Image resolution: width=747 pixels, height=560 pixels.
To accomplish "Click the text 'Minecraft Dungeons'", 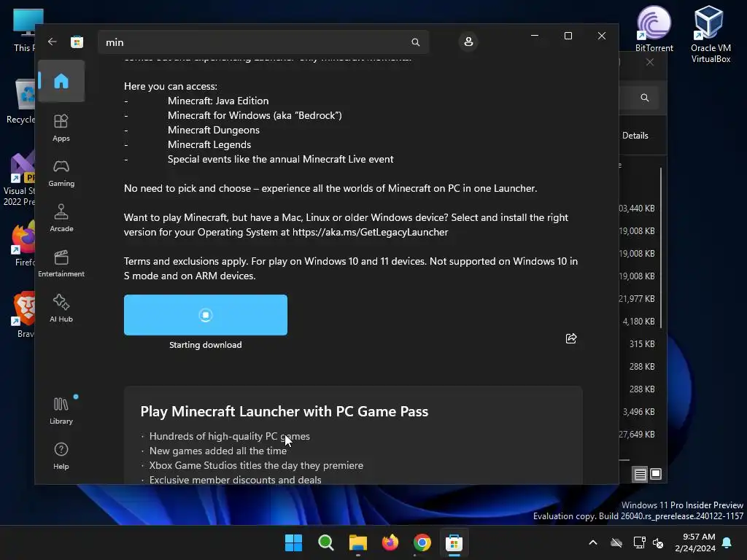I will (x=214, y=130).
